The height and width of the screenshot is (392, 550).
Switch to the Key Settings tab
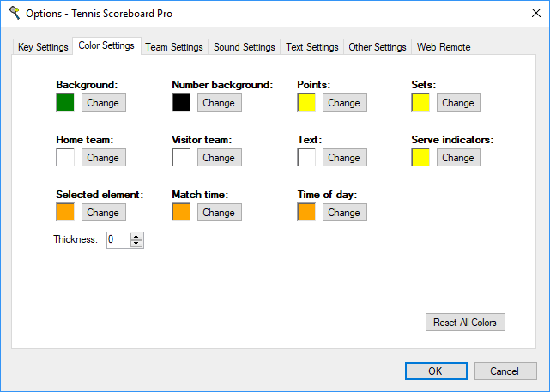pyautogui.click(x=43, y=47)
